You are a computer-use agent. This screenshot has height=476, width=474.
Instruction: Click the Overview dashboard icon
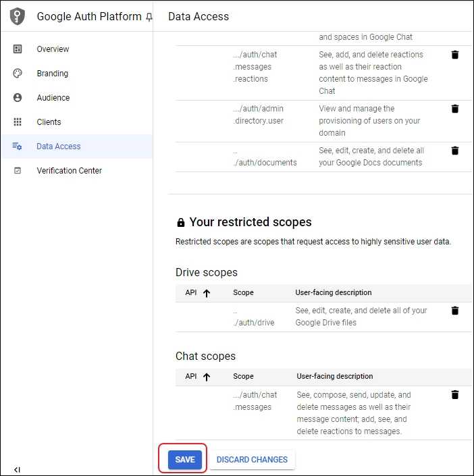(x=18, y=49)
